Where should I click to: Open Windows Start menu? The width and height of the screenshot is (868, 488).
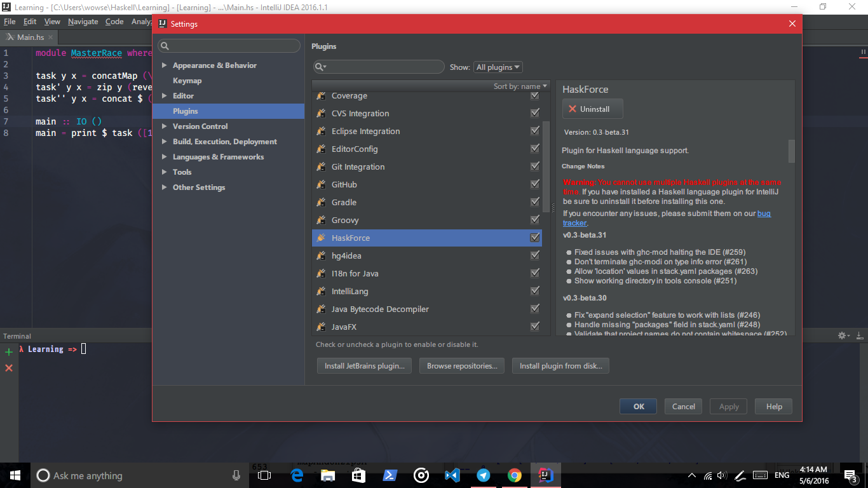pos(15,475)
